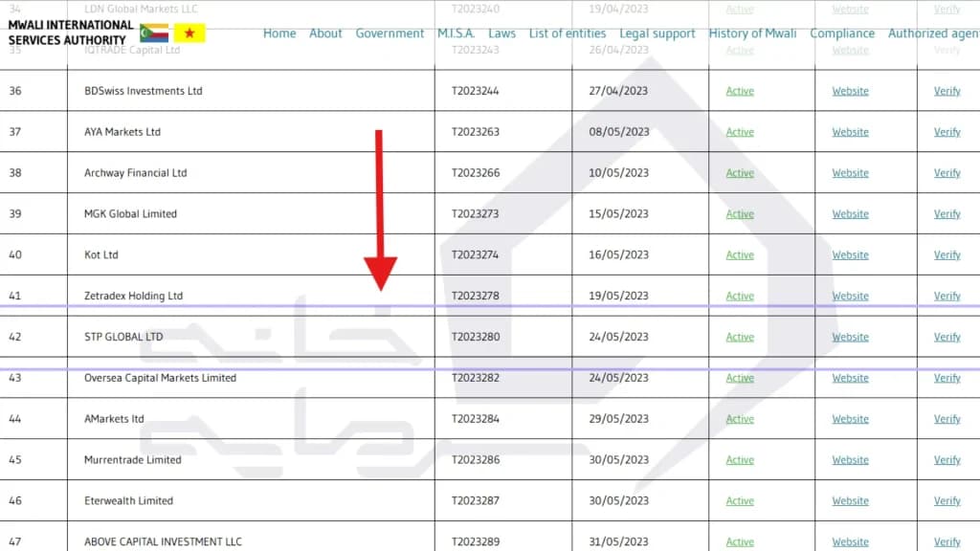Open the Laws menu item
Screen dimensions: 980x551
[501, 33]
